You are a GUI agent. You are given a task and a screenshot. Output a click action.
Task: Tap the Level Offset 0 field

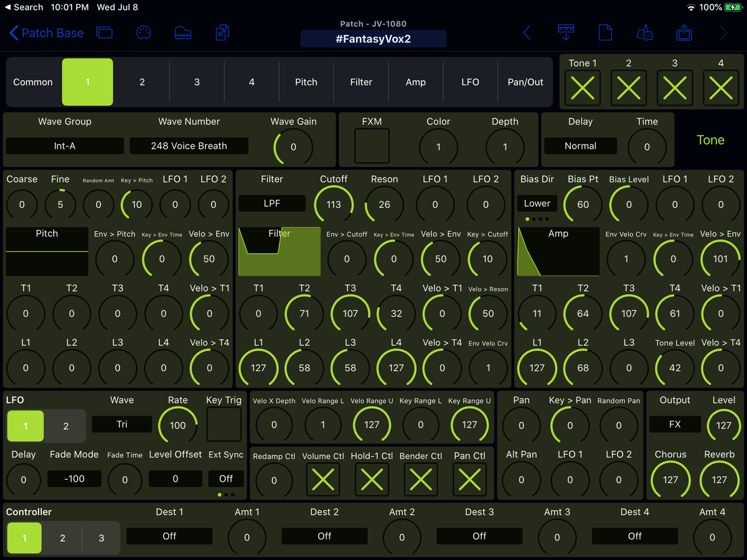(x=176, y=479)
